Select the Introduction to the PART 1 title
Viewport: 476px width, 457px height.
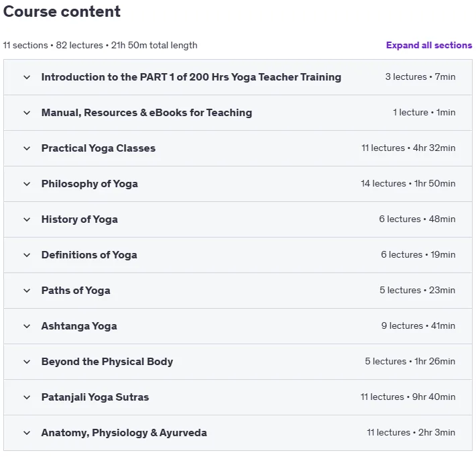pyautogui.click(x=191, y=77)
